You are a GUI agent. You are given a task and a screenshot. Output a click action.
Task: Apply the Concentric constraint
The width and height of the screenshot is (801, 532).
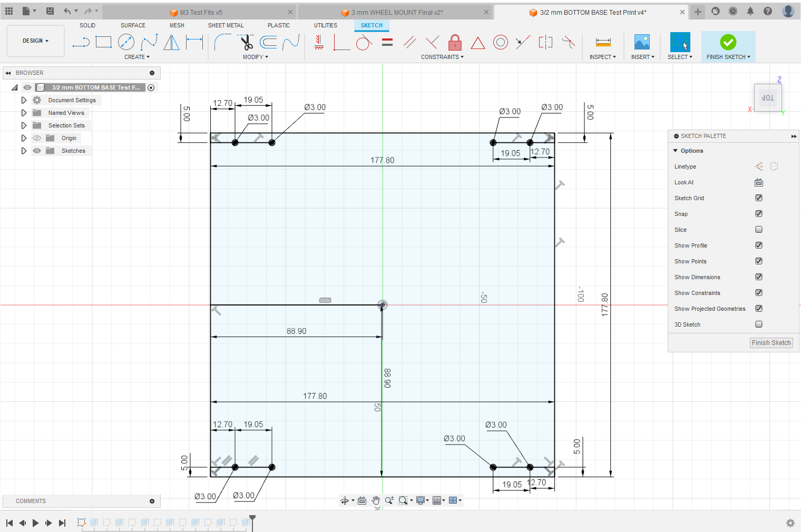501,42
